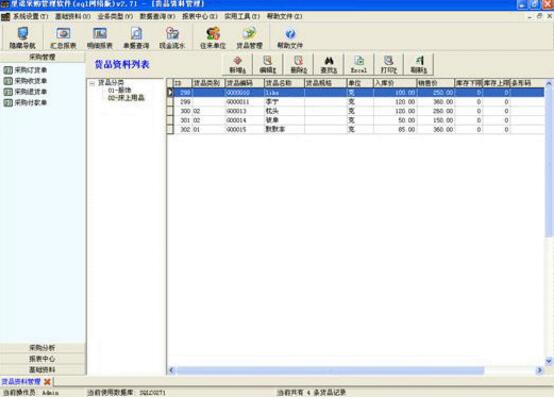
Task: Sort by the 销售价 column header
Action: pyautogui.click(x=435, y=83)
